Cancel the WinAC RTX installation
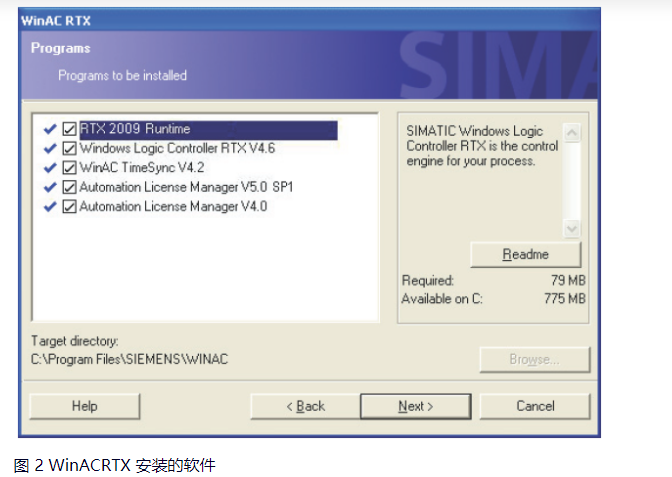 pyautogui.click(x=535, y=406)
